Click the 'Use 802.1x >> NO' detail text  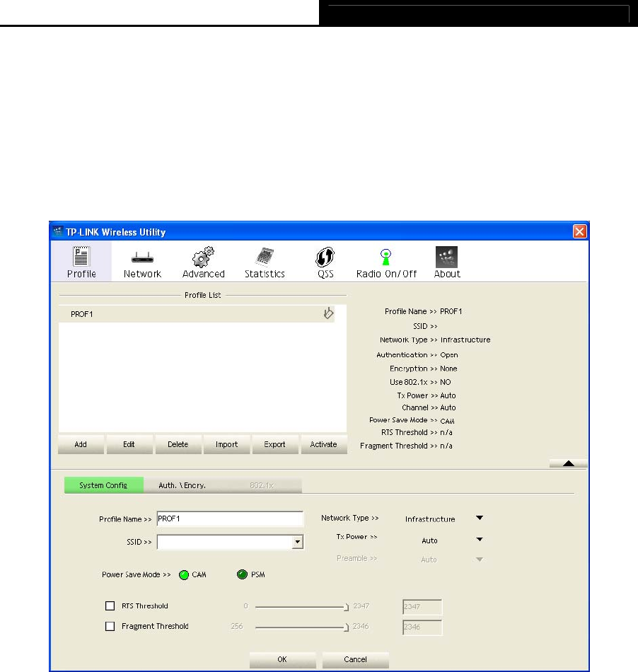tap(420, 382)
